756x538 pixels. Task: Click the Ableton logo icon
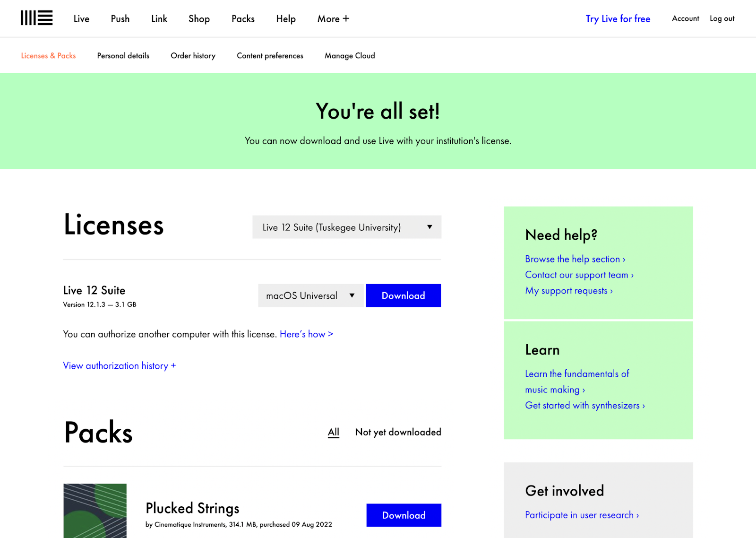tap(36, 18)
